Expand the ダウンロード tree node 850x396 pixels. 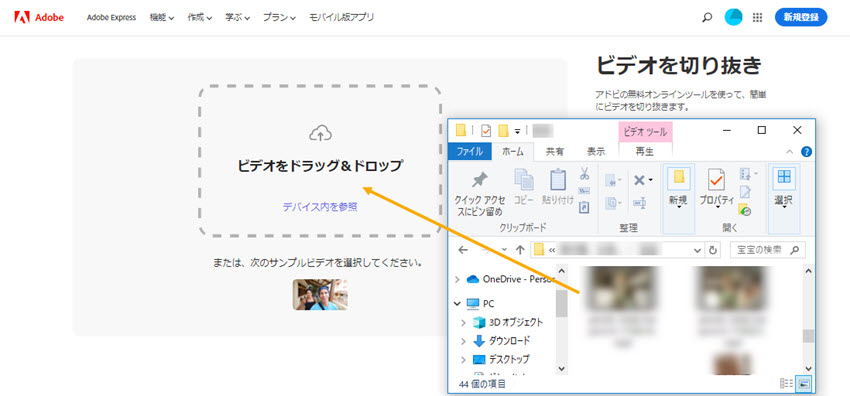pos(463,341)
